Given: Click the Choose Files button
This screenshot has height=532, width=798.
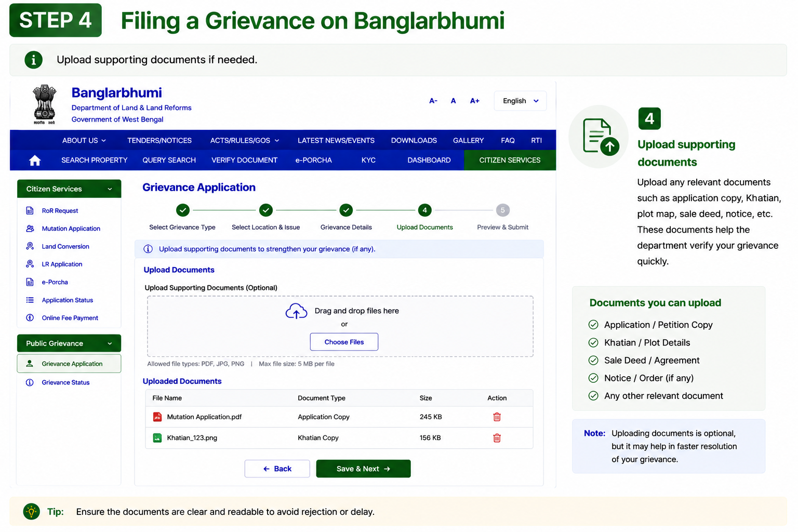Looking at the screenshot, I should (x=344, y=342).
